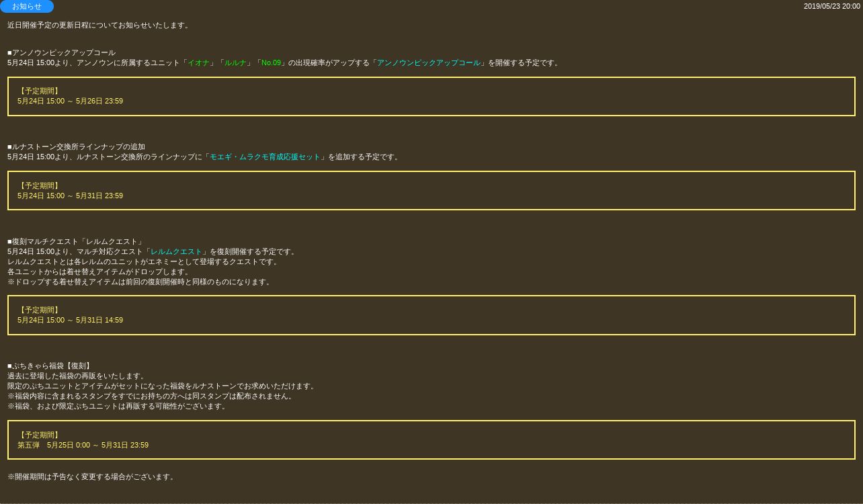Click 5月24日 15:00 ～ 5月31日 14:59 period
The height and width of the screenshot is (504, 863).
click(x=70, y=321)
